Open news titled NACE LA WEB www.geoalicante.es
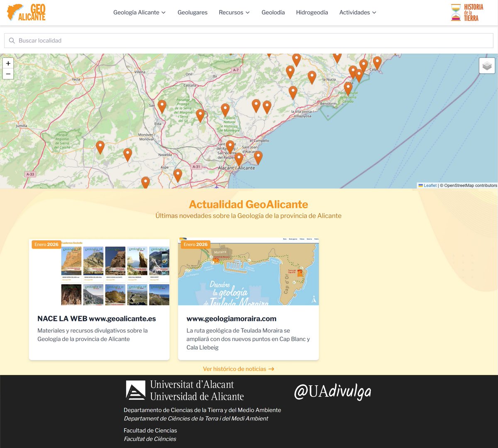The image size is (498, 448). (97, 318)
